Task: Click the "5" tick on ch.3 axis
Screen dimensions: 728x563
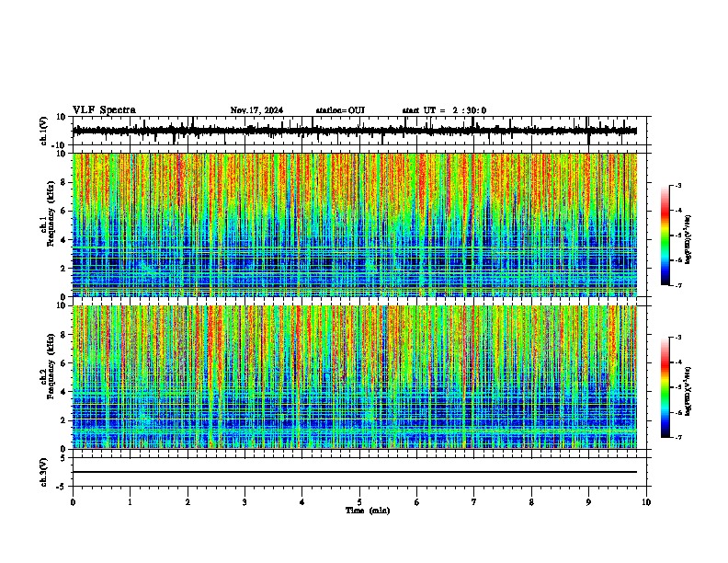Action: (x=63, y=458)
